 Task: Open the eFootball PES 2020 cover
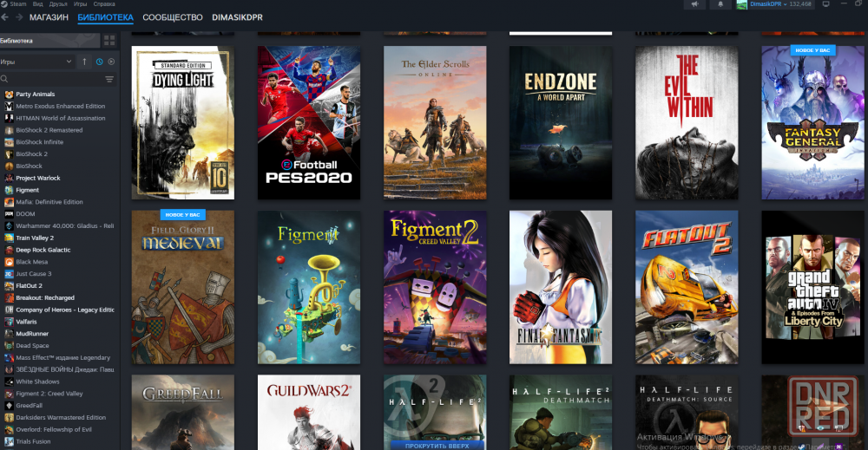(309, 123)
